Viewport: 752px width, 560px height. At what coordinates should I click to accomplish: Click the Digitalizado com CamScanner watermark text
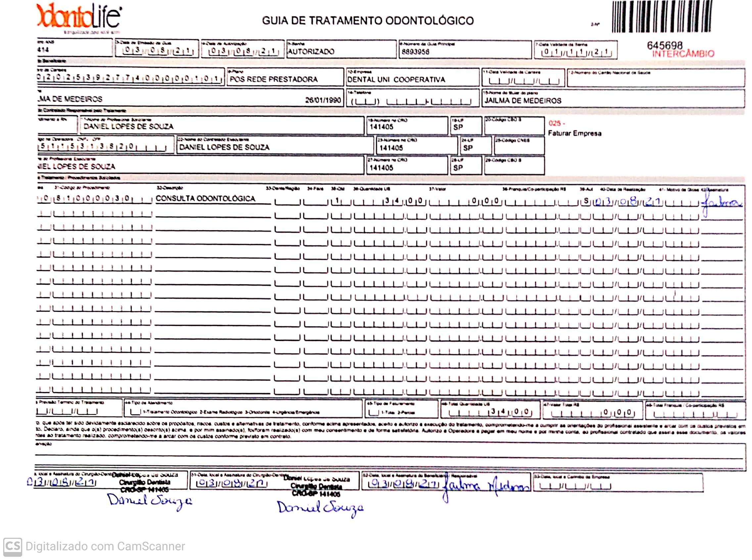click(105, 546)
